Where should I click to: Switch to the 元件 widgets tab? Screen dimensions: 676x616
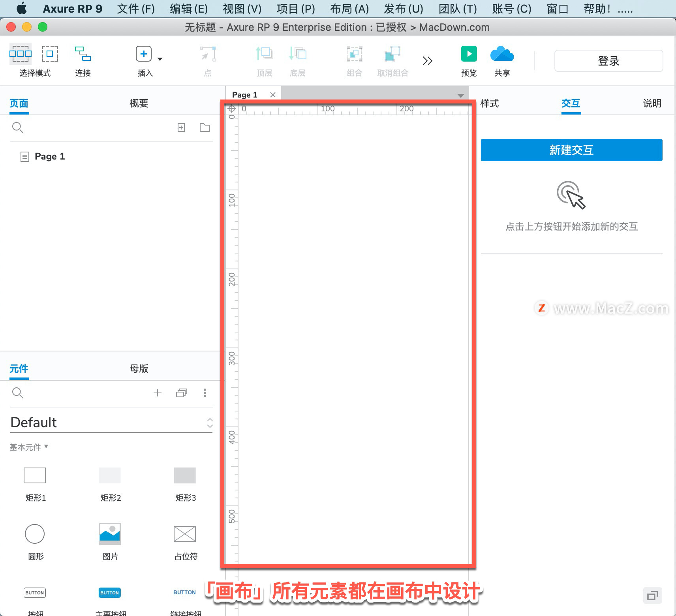click(x=19, y=369)
